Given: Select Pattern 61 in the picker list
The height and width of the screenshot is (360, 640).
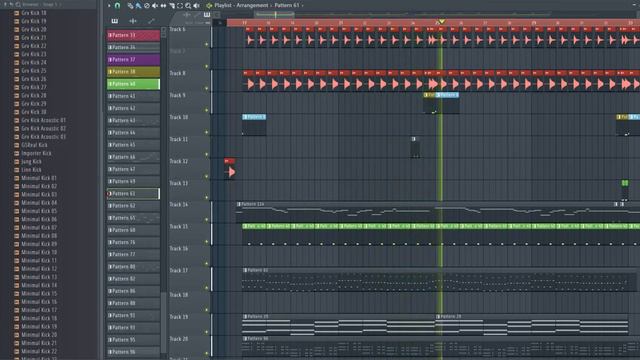Looking at the screenshot, I should 133,193.
